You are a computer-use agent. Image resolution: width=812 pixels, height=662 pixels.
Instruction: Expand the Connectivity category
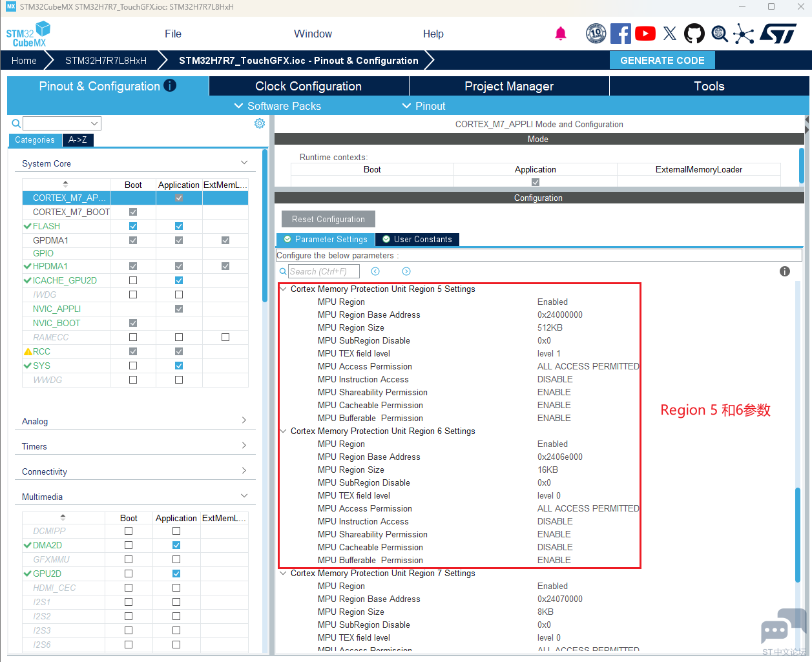tap(244, 471)
